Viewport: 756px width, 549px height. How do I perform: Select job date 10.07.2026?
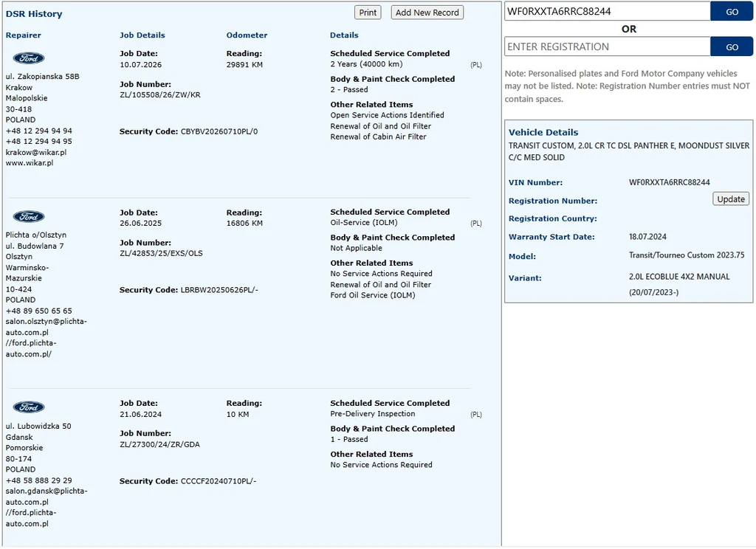(141, 65)
